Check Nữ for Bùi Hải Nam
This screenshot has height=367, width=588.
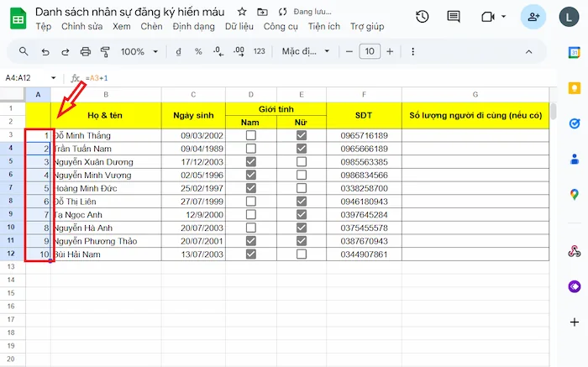click(302, 254)
